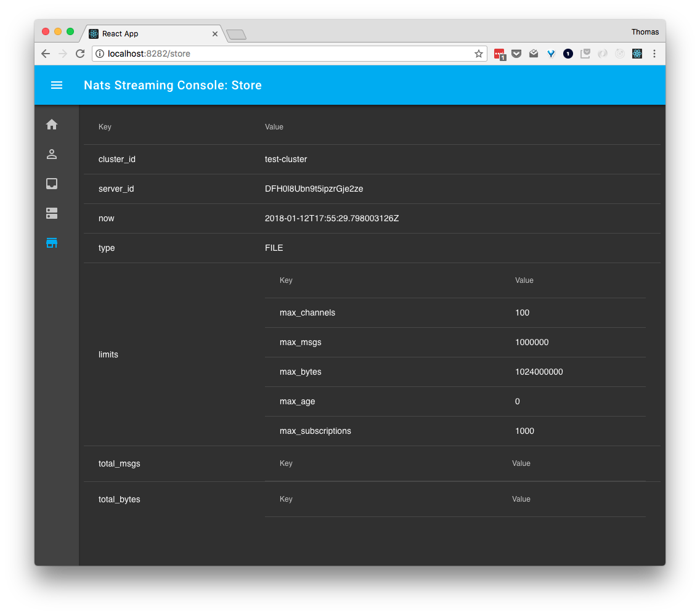Reload the page with refresh icon
700x615 pixels.
coord(80,54)
